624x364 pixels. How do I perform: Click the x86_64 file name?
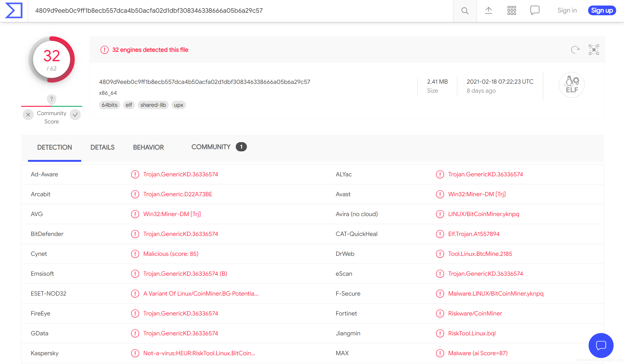point(108,93)
